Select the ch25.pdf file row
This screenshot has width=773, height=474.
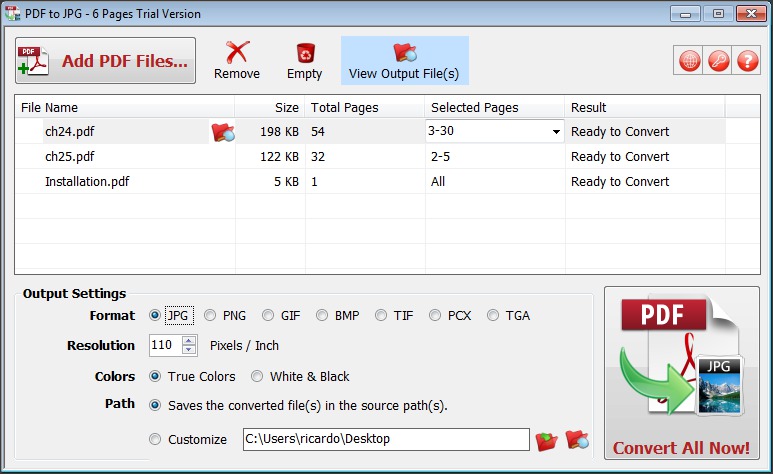(370, 156)
